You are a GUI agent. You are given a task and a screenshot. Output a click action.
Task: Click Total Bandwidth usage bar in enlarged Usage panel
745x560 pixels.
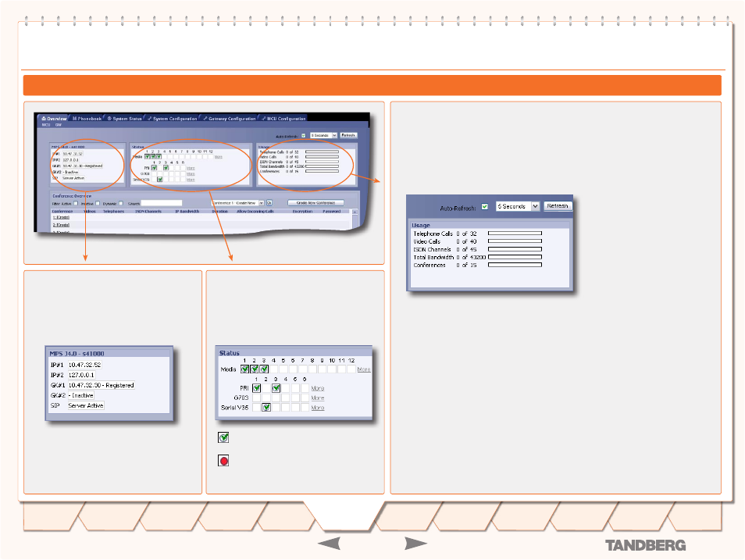[515, 257]
